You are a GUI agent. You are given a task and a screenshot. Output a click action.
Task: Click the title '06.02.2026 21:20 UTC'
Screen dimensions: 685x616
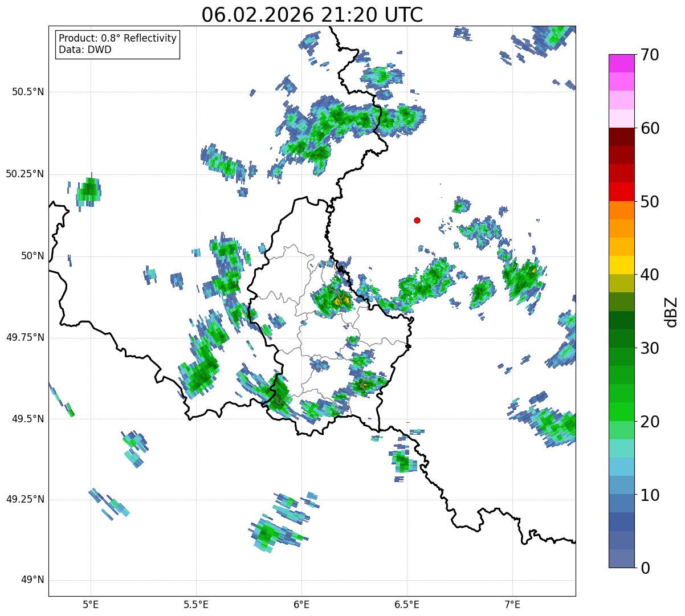pyautogui.click(x=312, y=15)
